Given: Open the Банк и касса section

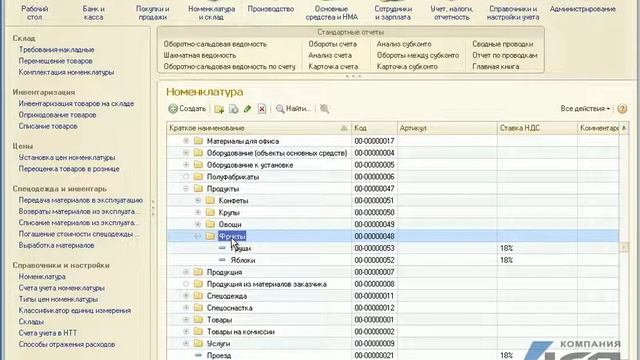Looking at the screenshot, I should pos(93,13).
